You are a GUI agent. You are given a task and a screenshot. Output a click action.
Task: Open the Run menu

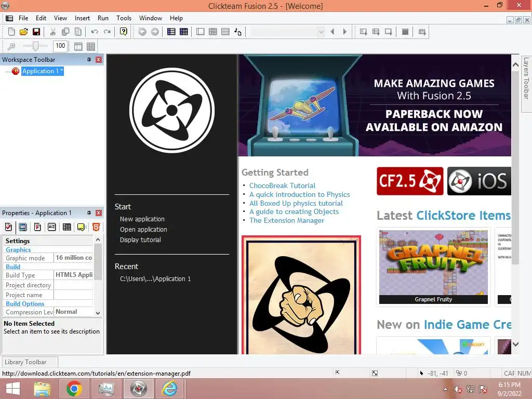coord(103,18)
